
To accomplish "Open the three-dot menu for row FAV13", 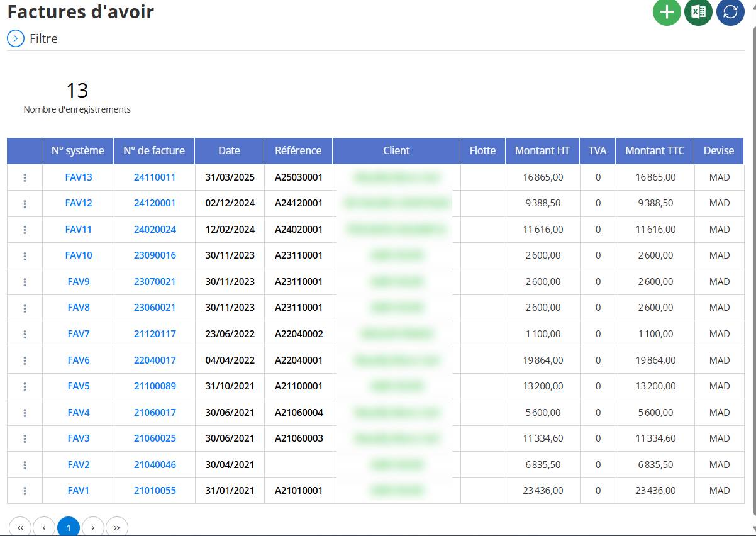I will [25, 177].
